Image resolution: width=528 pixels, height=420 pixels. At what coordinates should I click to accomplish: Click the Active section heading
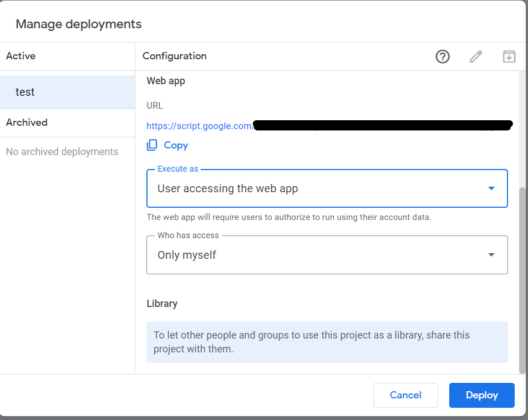click(x=21, y=56)
